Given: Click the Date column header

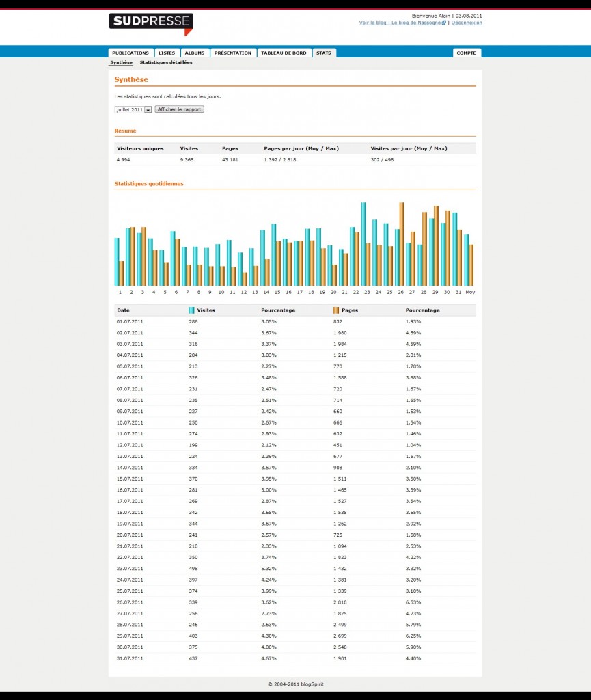Looking at the screenshot, I should tap(123, 310).
